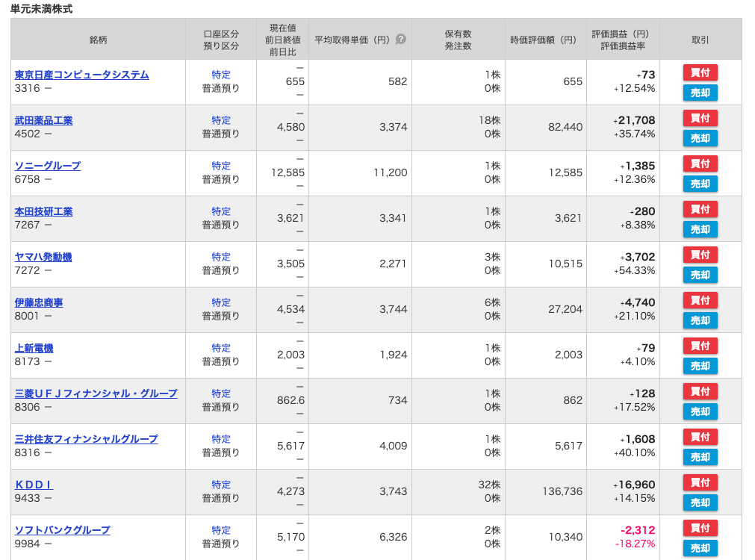Open 三井住友フィナンシャルグループ stock link
This screenshot has height=560, width=755.
coord(86,439)
